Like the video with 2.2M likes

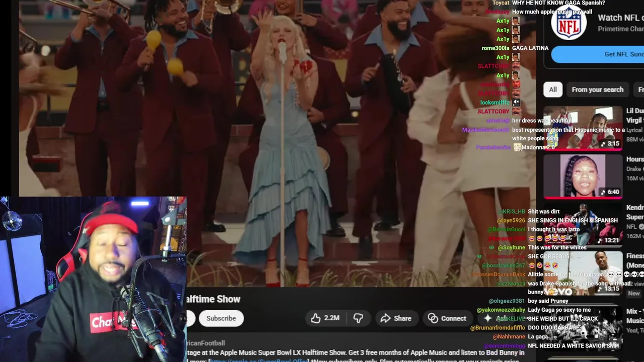(x=325, y=318)
